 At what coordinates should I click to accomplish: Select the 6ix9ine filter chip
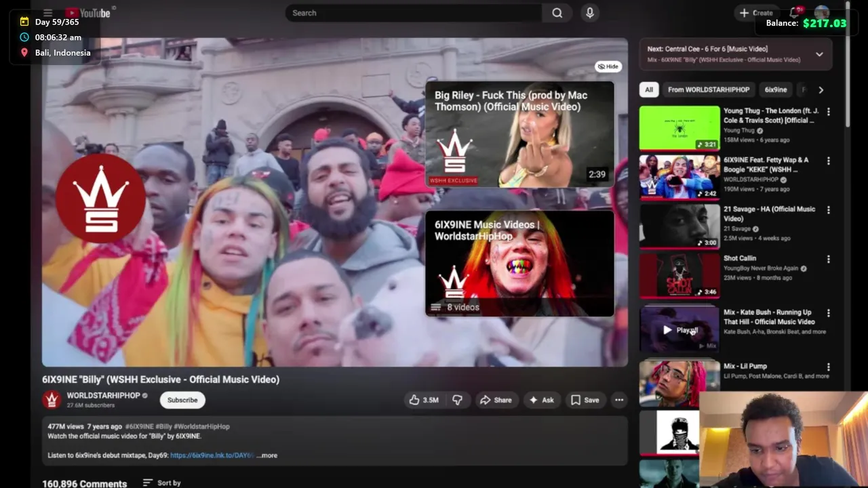(x=775, y=89)
